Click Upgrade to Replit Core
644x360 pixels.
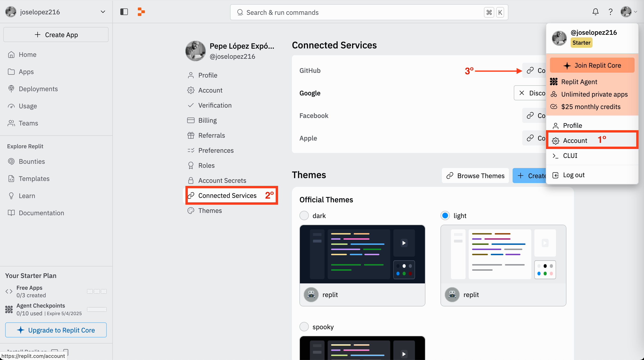56,330
